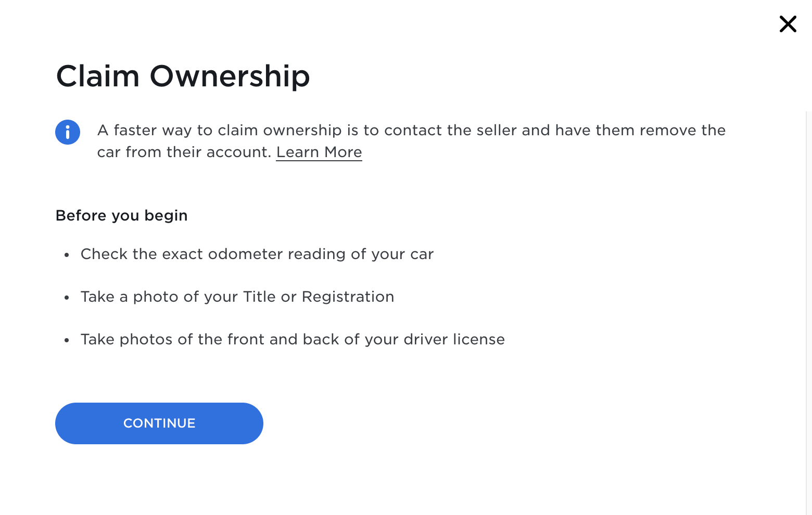Click the blue info icon
The width and height of the screenshot is (812, 515).
click(68, 132)
